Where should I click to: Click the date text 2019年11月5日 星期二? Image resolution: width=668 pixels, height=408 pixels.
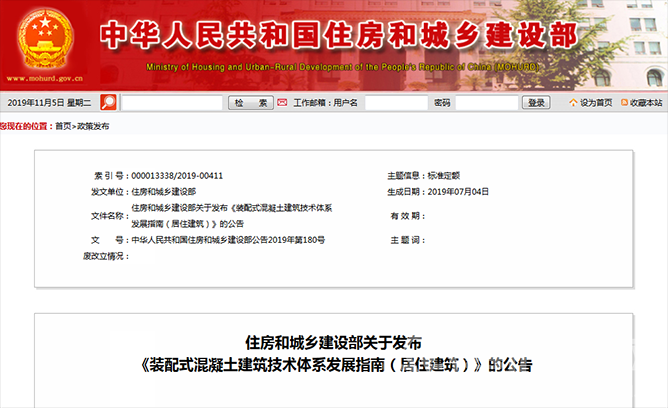click(49, 103)
